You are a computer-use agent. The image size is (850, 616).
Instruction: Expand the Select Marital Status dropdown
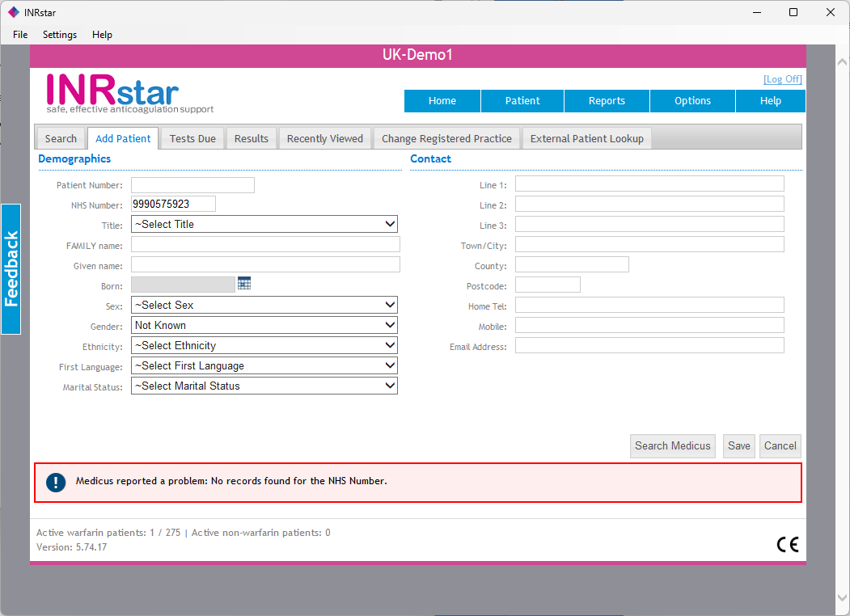click(264, 386)
